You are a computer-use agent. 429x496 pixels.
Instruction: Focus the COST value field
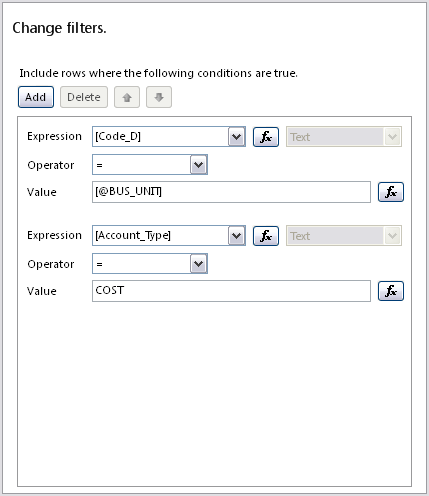(231, 291)
